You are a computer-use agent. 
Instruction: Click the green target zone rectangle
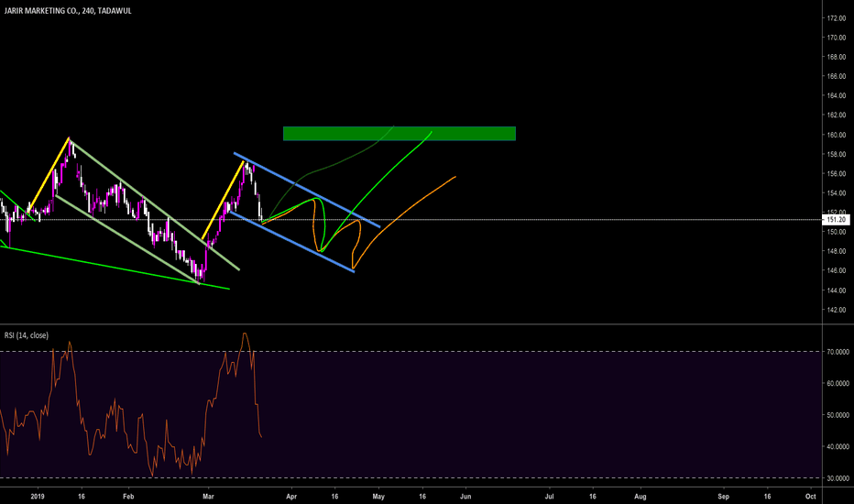[400, 134]
